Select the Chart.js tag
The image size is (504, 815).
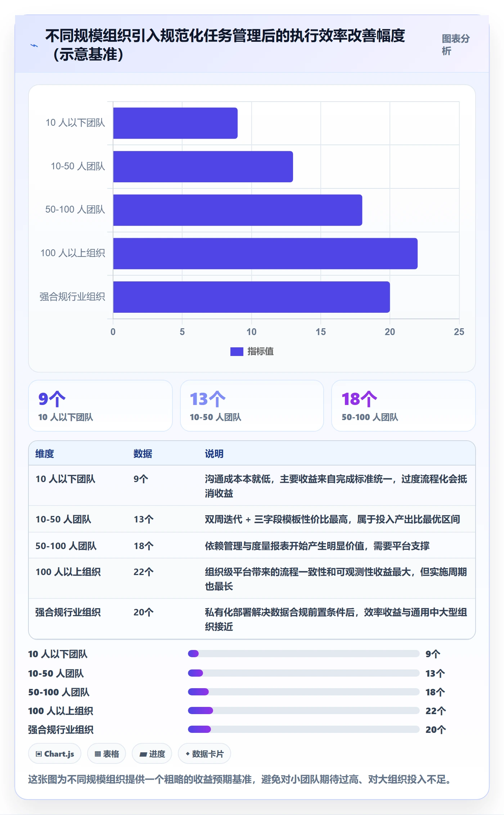[x=55, y=753]
